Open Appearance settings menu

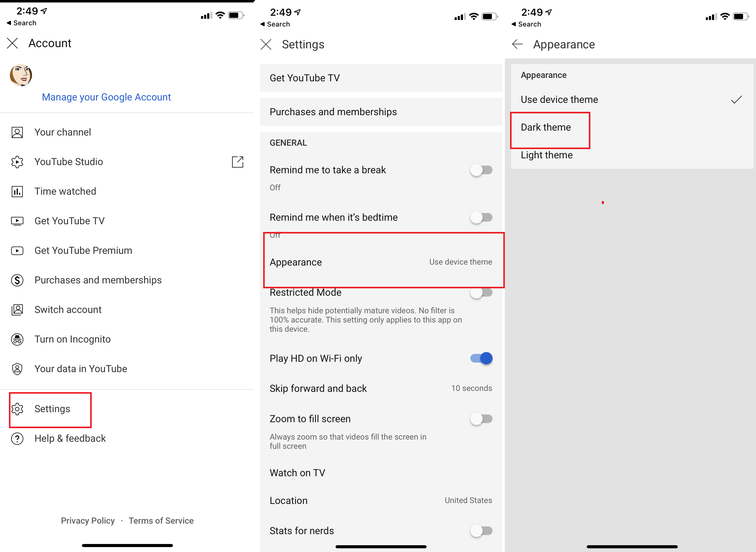(380, 262)
